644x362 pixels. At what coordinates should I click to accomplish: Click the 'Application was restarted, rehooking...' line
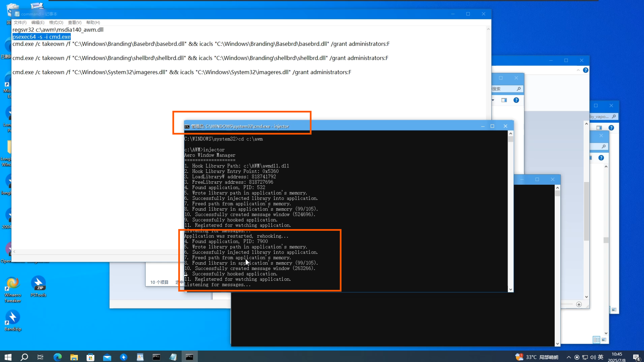[236, 236]
